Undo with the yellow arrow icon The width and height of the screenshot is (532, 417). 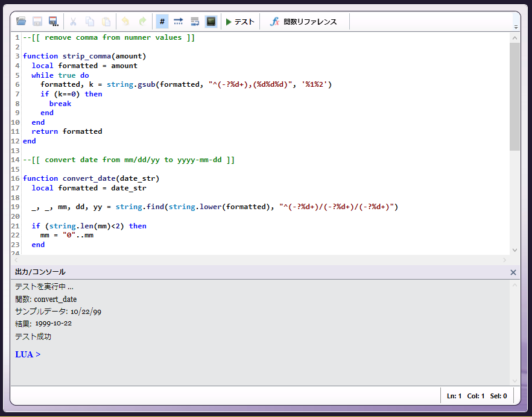tap(125, 21)
